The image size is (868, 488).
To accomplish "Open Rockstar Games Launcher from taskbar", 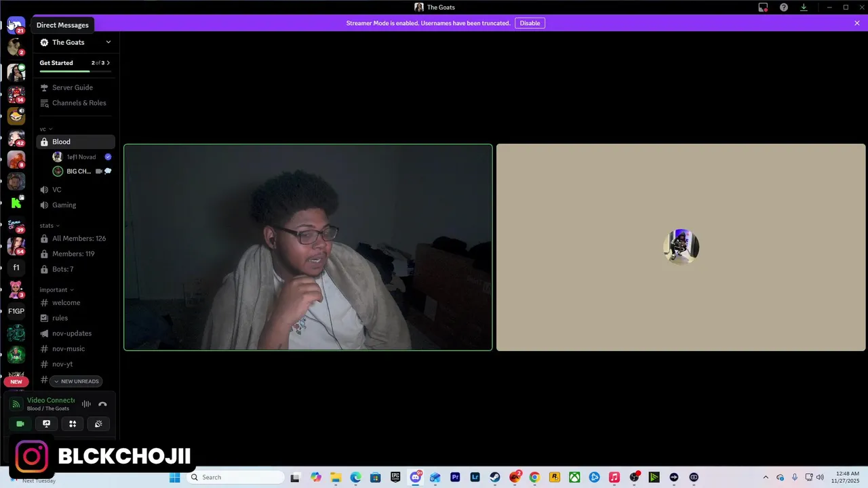I will pos(555,477).
